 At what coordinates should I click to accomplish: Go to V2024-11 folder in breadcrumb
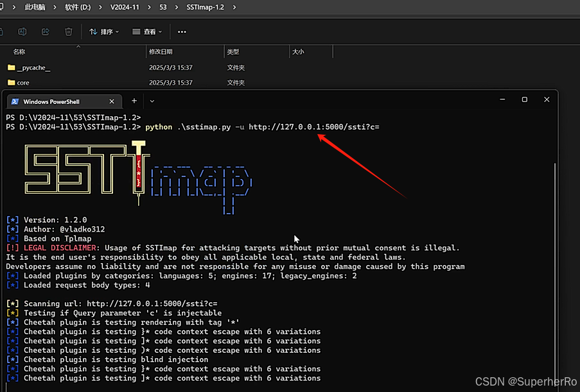click(x=125, y=7)
